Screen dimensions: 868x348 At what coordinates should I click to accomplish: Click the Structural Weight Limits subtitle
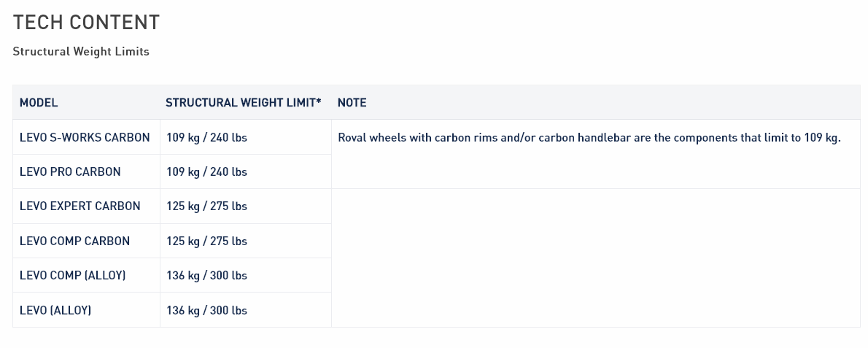pos(81,51)
